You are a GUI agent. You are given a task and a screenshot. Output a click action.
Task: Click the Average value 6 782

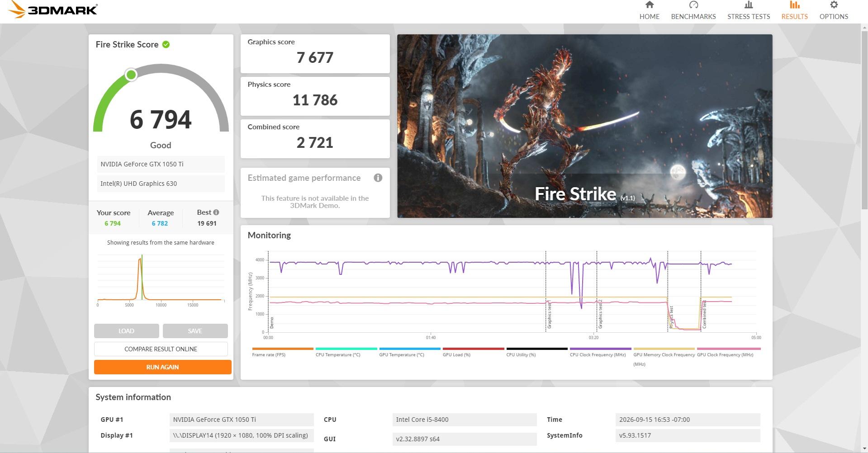point(160,223)
